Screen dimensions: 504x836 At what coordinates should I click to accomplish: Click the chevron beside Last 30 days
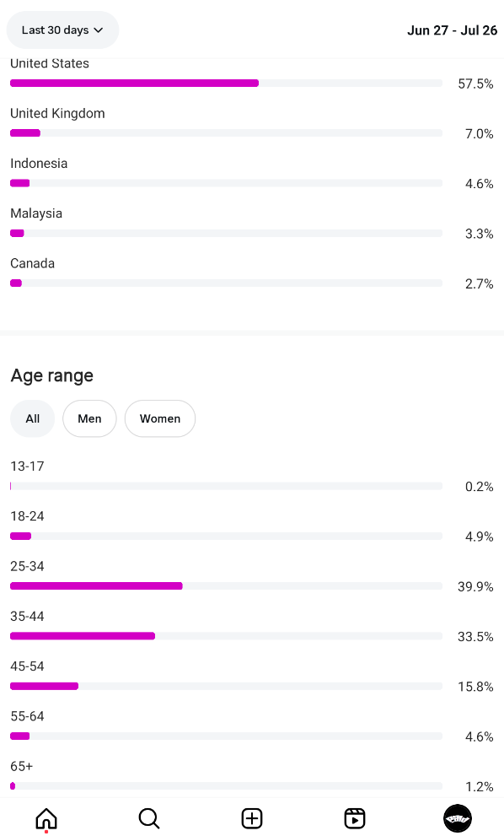coord(98,30)
